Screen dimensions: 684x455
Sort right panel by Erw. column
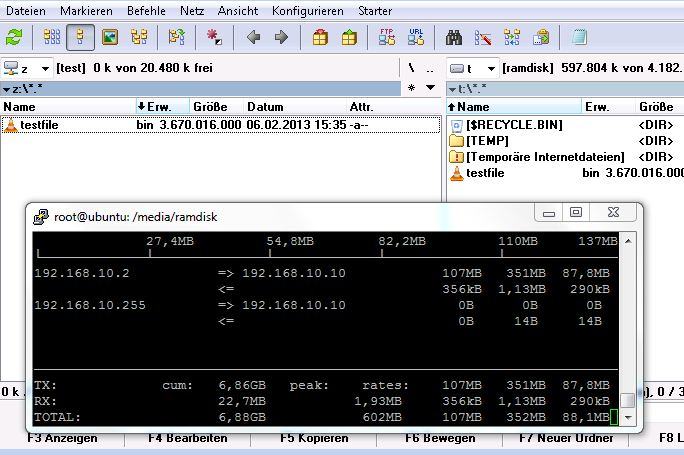(608, 107)
